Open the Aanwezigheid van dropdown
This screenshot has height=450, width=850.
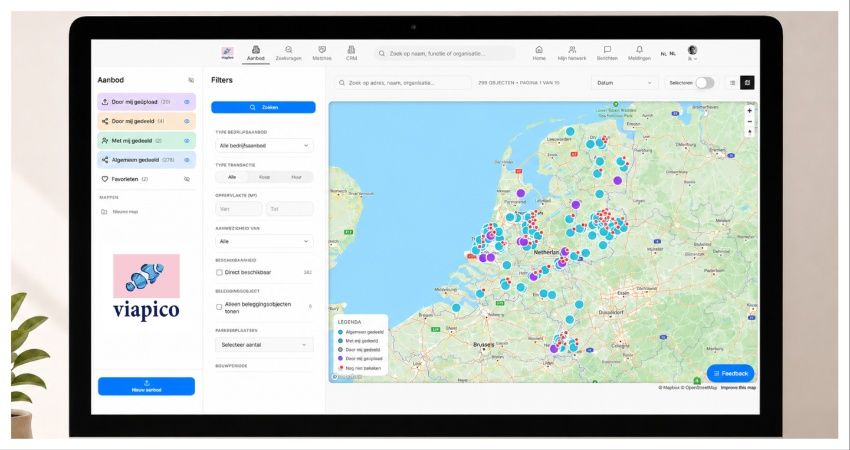click(x=264, y=241)
